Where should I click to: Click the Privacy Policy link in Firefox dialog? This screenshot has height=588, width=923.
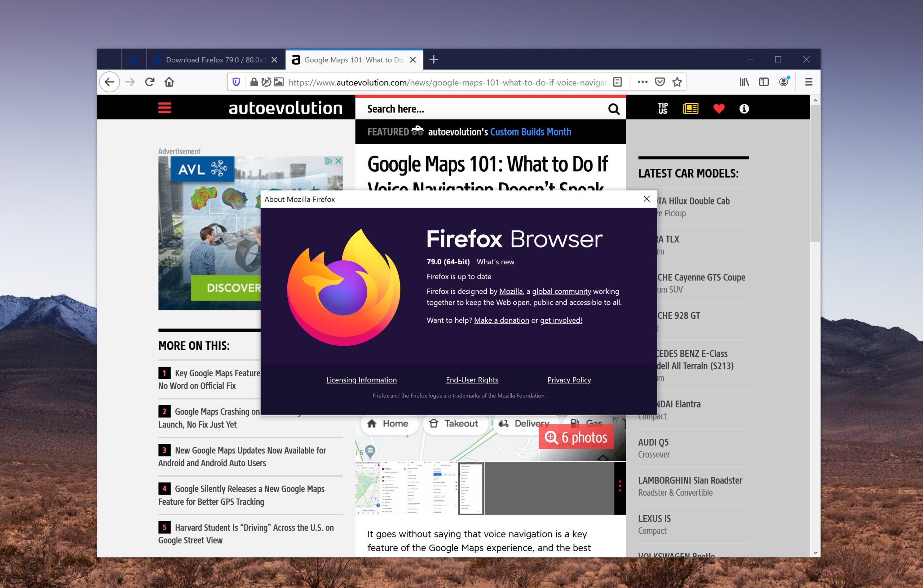(x=569, y=379)
